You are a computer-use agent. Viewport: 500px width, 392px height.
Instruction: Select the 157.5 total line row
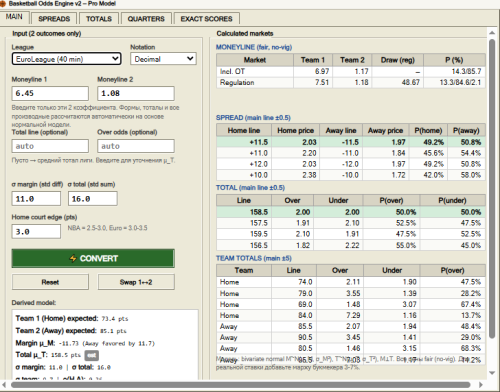[x=351, y=223]
